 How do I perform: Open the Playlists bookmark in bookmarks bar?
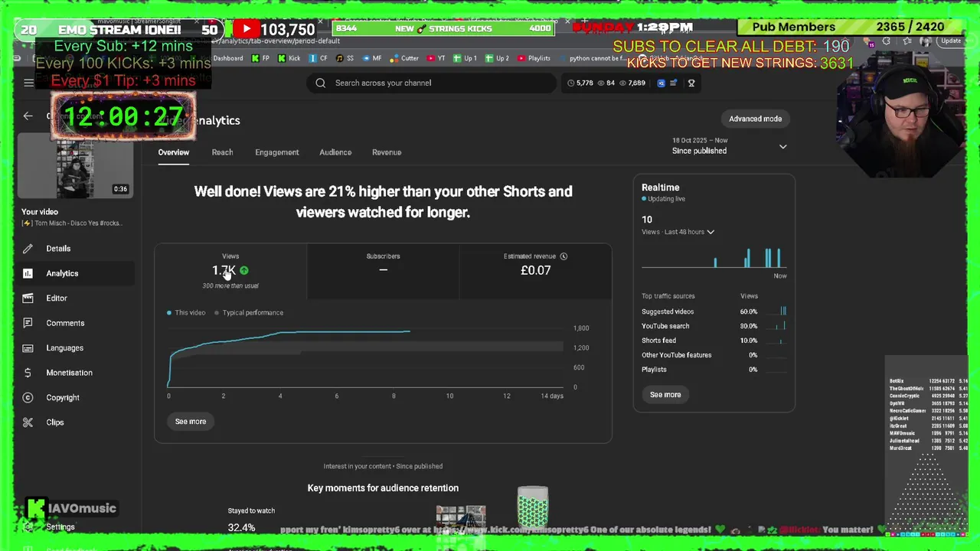[x=534, y=58]
